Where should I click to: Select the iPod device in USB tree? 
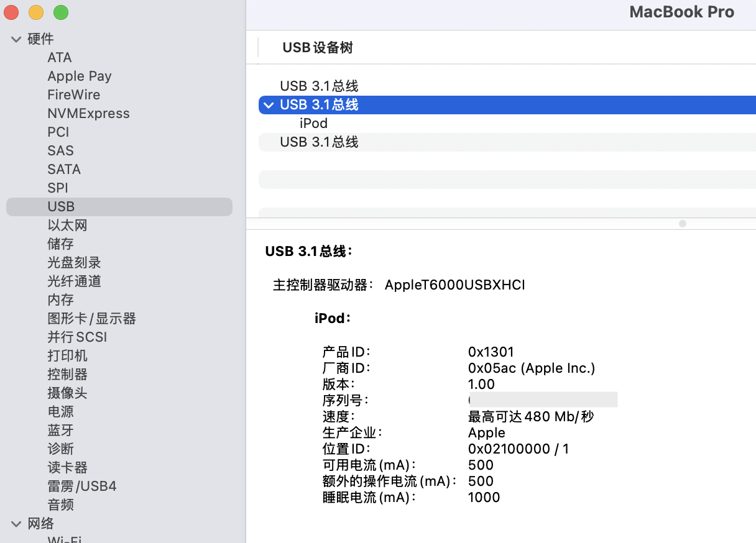click(313, 124)
